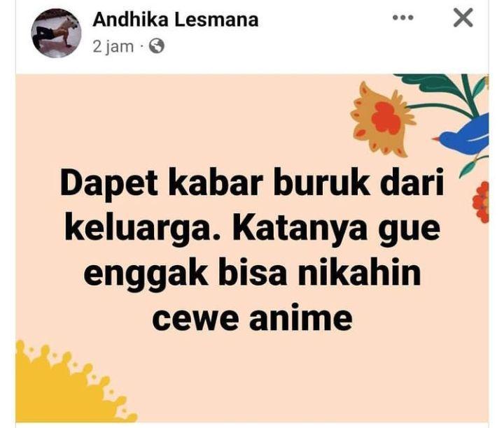
Task: Click the globe public audience icon
Action: tap(157, 46)
